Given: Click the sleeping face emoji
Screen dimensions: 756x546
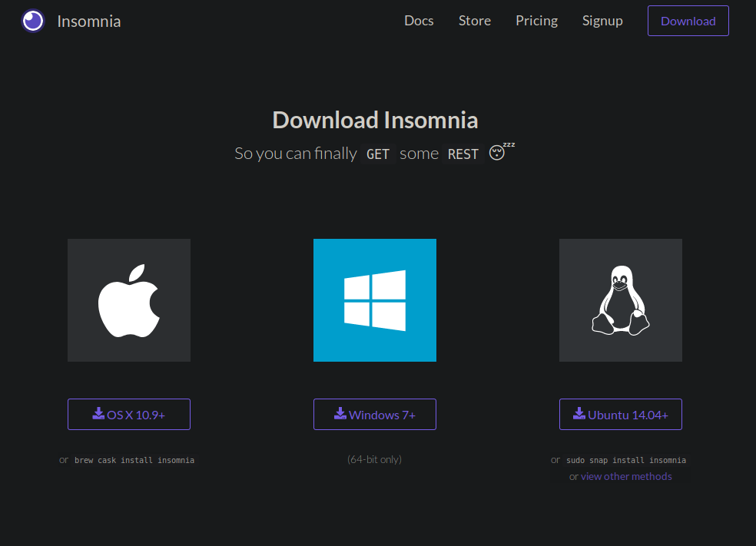Looking at the screenshot, I should click(502, 151).
